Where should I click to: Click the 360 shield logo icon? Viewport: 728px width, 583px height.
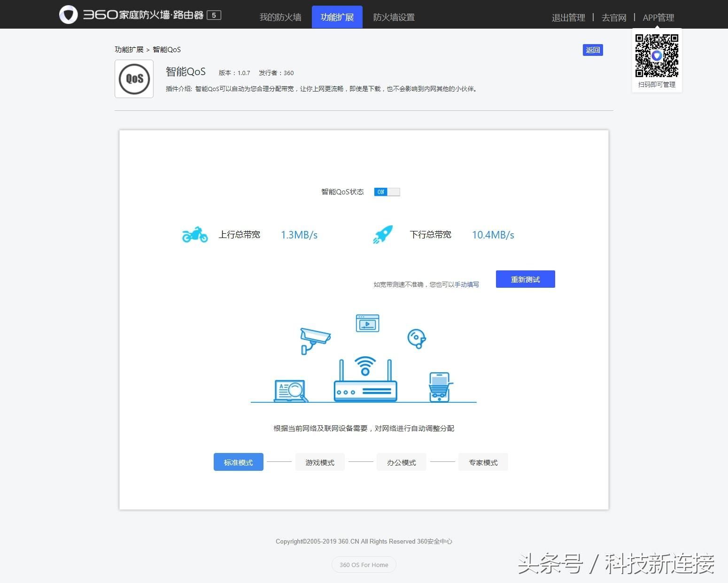pos(69,15)
